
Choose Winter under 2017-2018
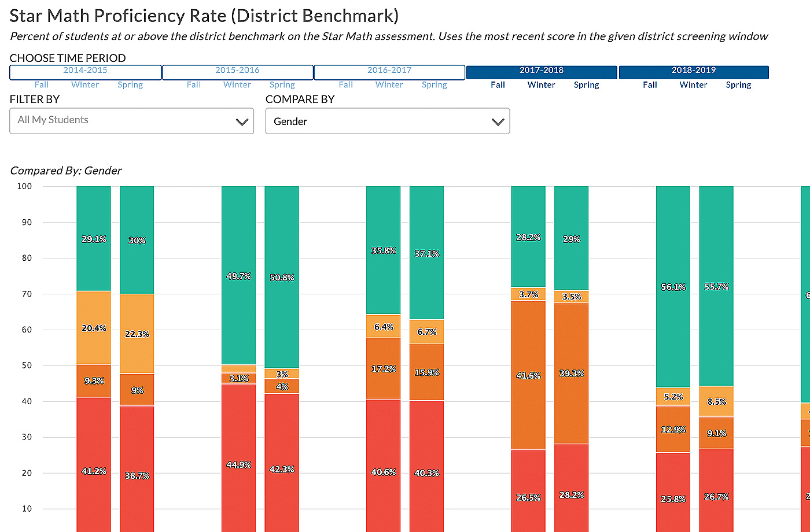[x=542, y=85]
